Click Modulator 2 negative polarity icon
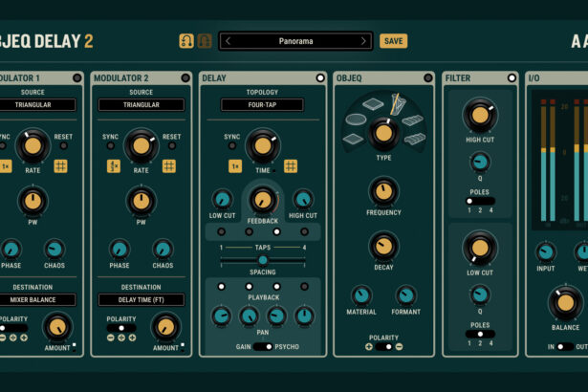The image size is (588, 392). pos(111,338)
